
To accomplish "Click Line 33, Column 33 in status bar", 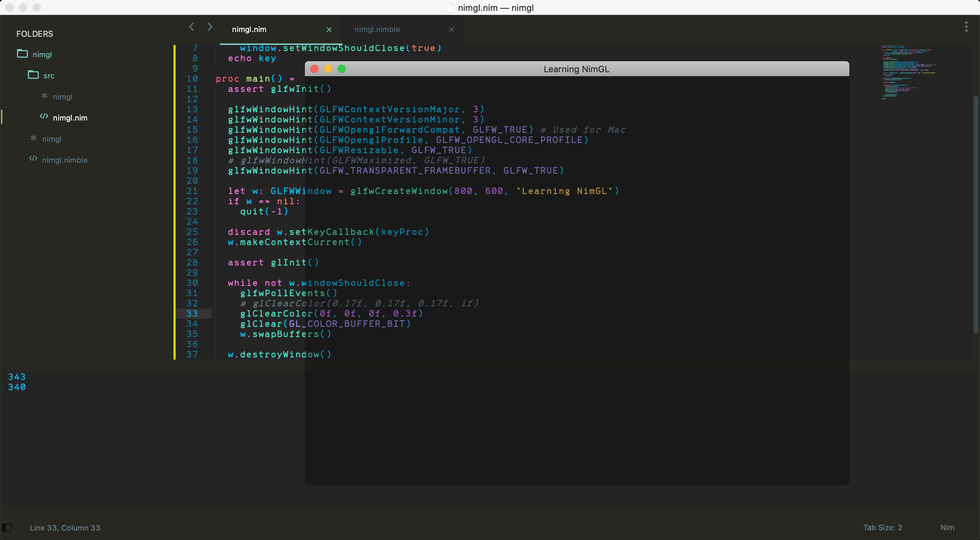I will [x=65, y=527].
